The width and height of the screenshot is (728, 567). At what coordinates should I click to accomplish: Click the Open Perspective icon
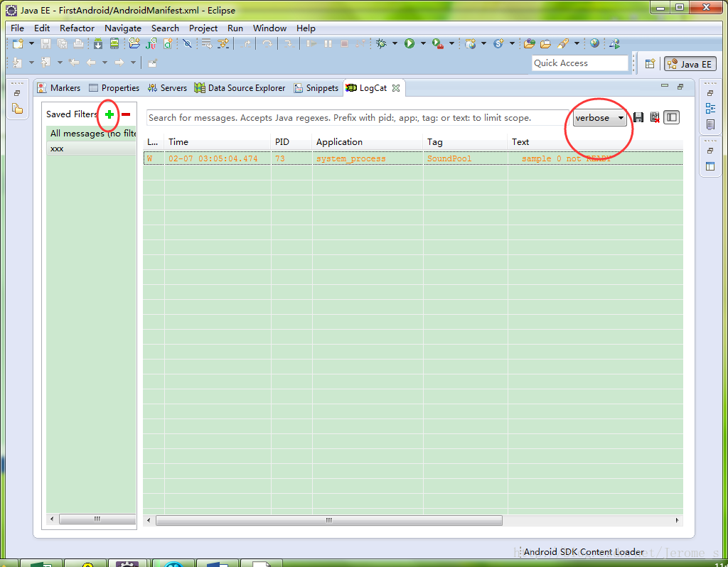coord(650,63)
